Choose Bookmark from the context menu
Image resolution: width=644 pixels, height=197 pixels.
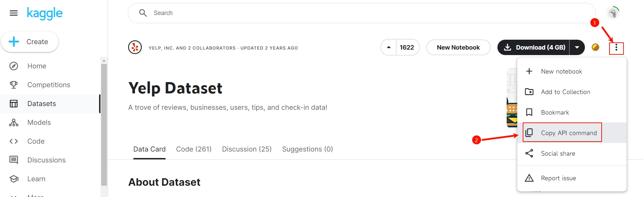tap(555, 113)
